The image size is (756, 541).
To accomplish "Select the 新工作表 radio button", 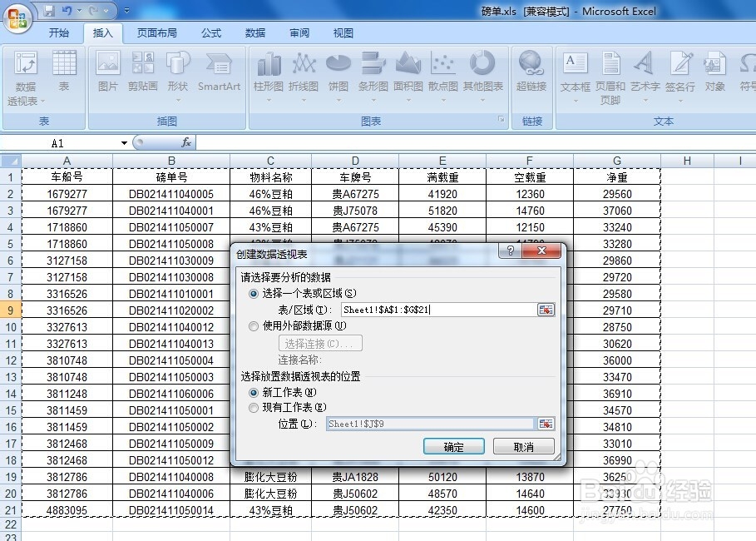I will [x=254, y=391].
